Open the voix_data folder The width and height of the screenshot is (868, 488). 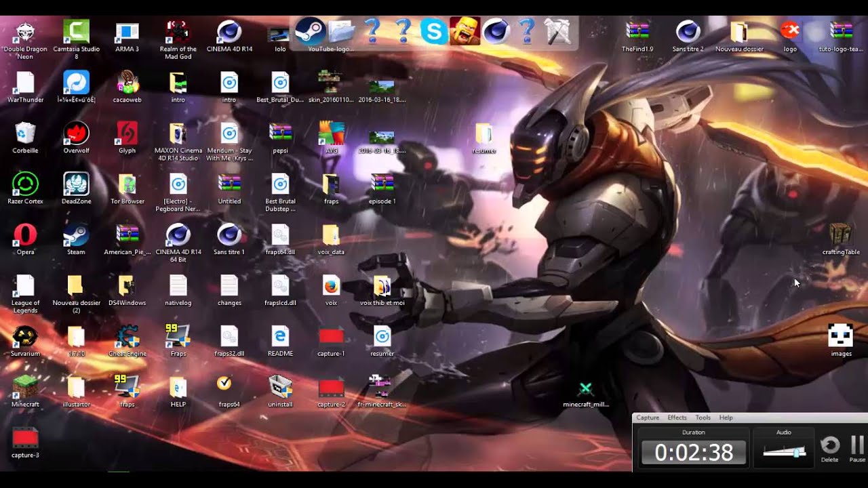coord(331,235)
